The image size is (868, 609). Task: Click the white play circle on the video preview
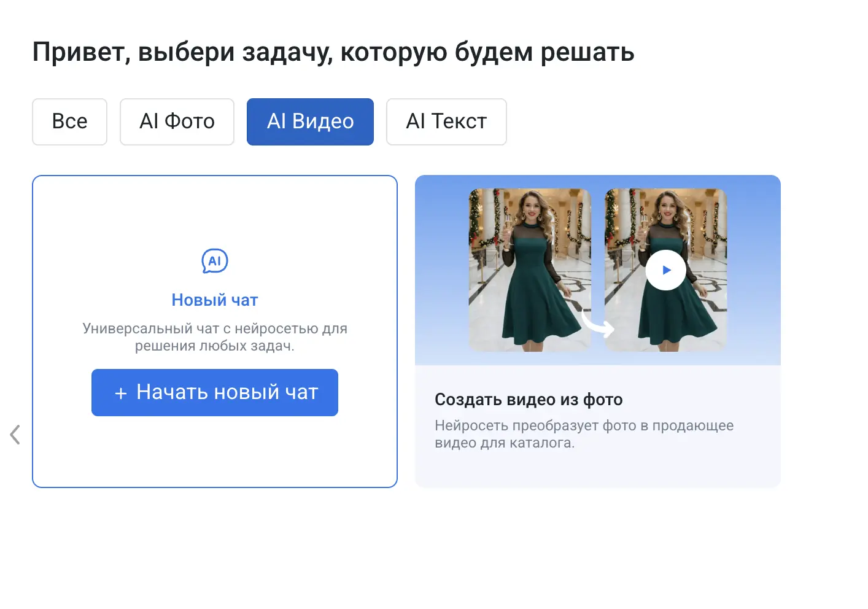tap(666, 270)
